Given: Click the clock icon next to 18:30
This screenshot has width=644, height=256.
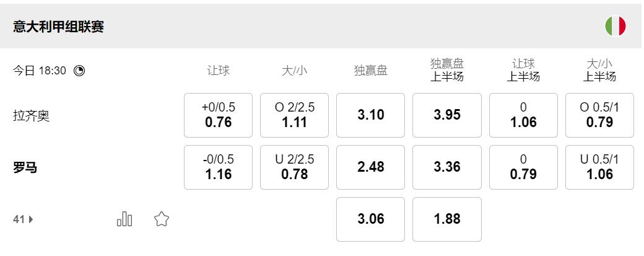Looking at the screenshot, I should pos(79,71).
